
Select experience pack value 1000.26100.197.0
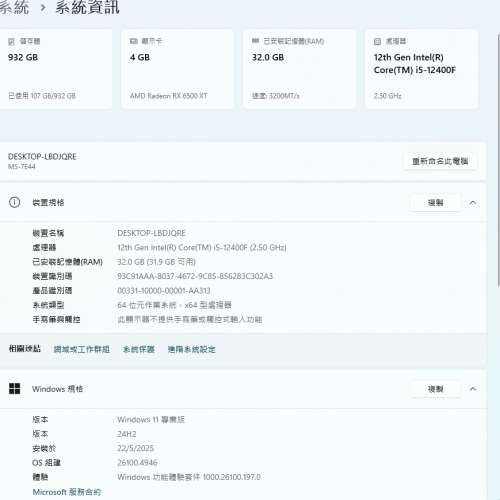[189, 477]
